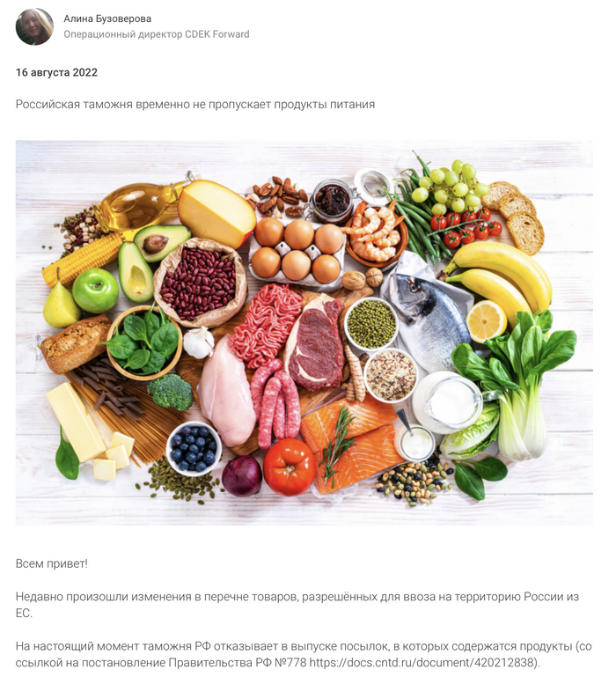Click the salmon fillet in the photo
This screenshot has width=616, height=684.
click(348, 447)
